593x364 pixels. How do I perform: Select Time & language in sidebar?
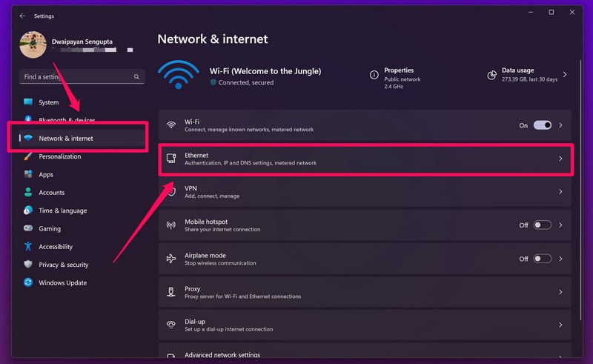63,211
